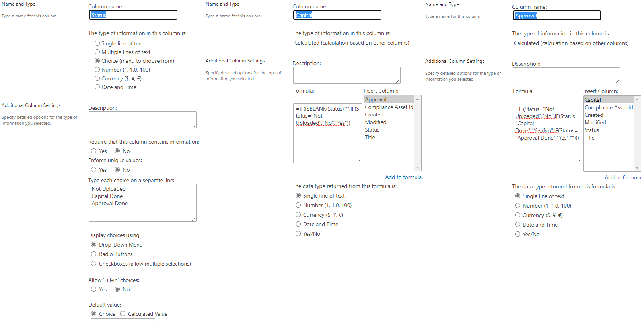Click the Approval column name field
644x332 pixels.
(x=557, y=16)
